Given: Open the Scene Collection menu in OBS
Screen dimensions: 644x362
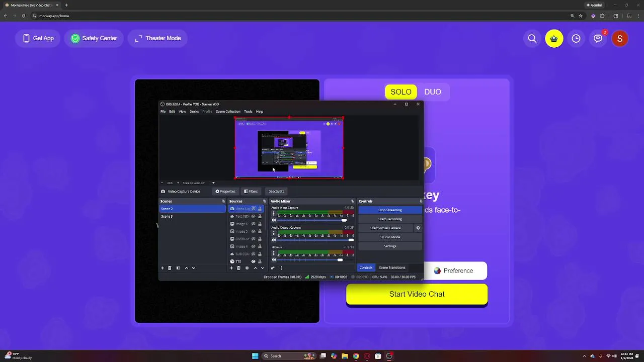Looking at the screenshot, I should coord(228,111).
